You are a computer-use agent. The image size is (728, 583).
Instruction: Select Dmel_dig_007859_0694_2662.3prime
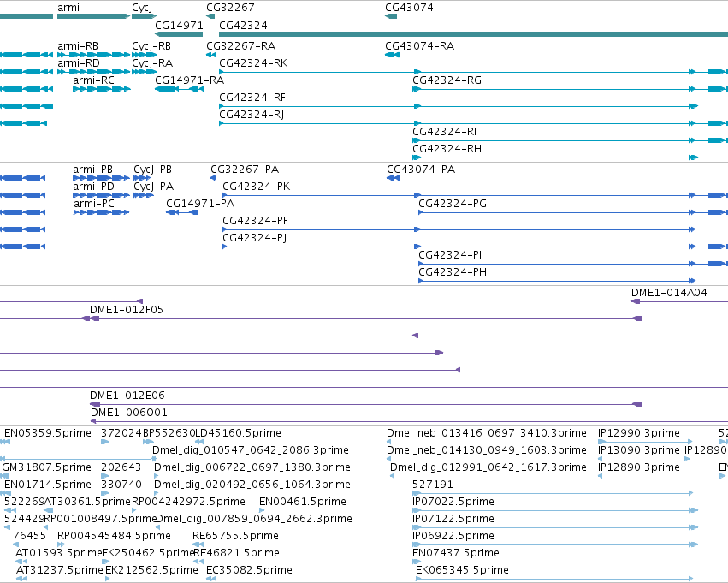tap(254, 520)
